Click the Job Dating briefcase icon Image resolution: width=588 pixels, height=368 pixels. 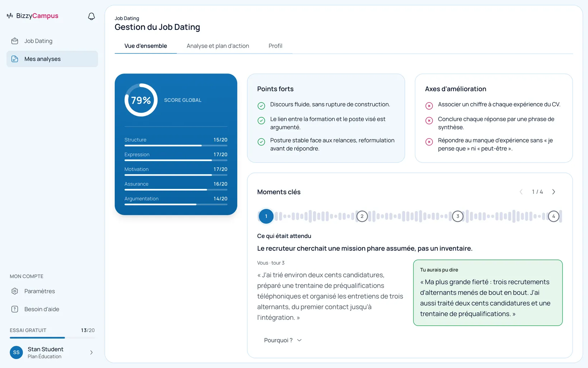[x=15, y=41]
